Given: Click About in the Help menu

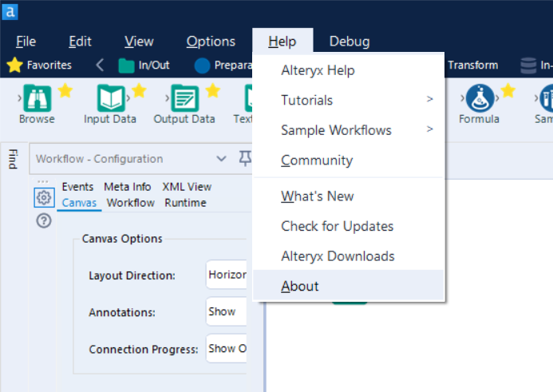Looking at the screenshot, I should (300, 286).
